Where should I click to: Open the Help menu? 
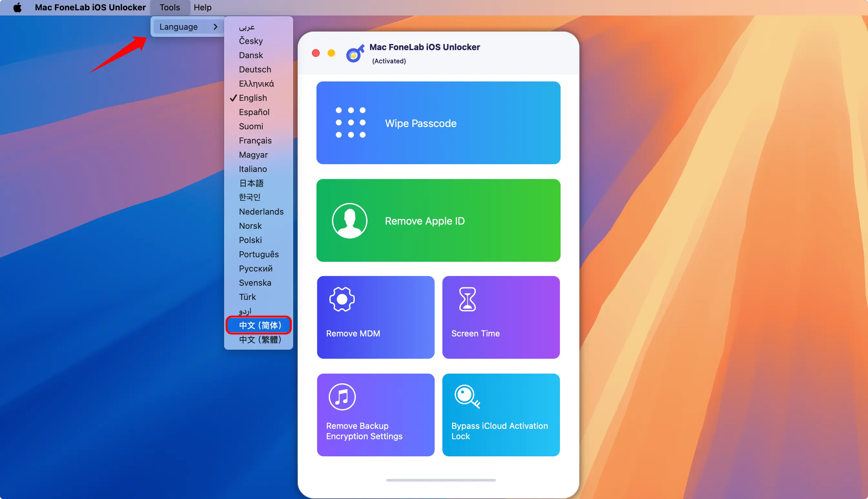click(202, 7)
